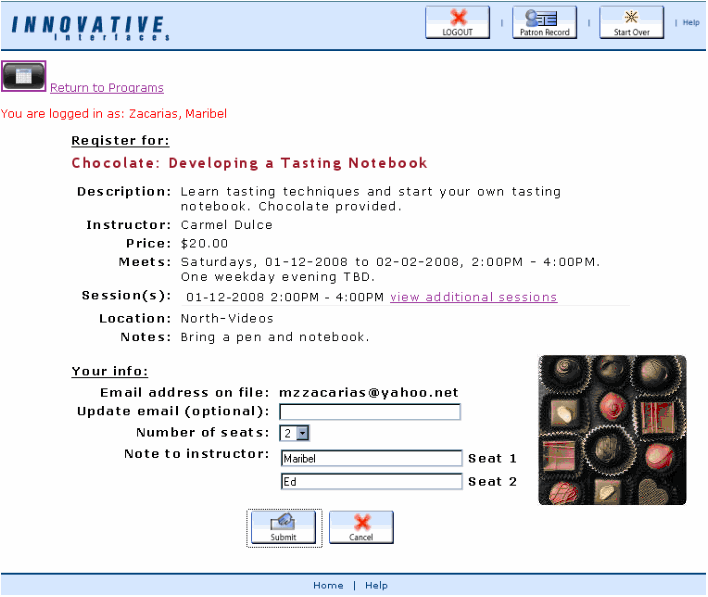Click the note Bring a pen and notebook

tap(275, 337)
